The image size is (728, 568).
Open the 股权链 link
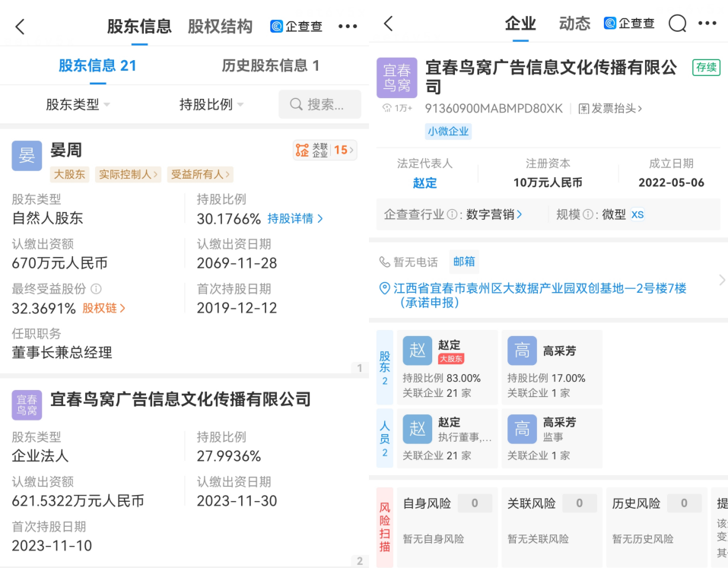[103, 309]
